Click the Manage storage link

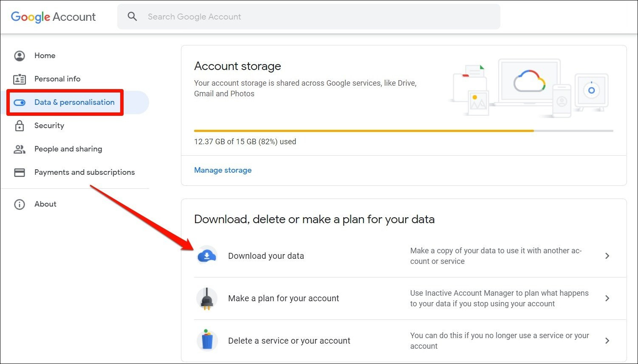223,170
